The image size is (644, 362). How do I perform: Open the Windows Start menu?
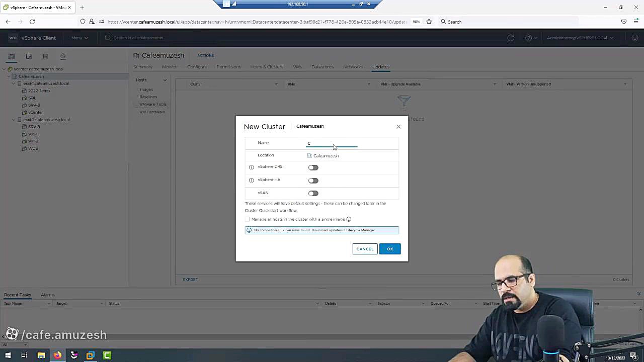[x=8, y=355]
